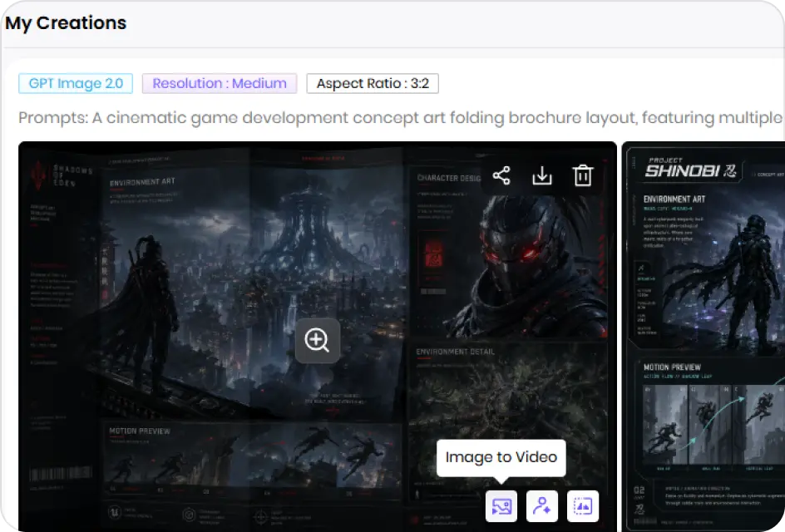The width and height of the screenshot is (785, 532).
Task: Click the share icon on the first image
Action: click(x=501, y=175)
